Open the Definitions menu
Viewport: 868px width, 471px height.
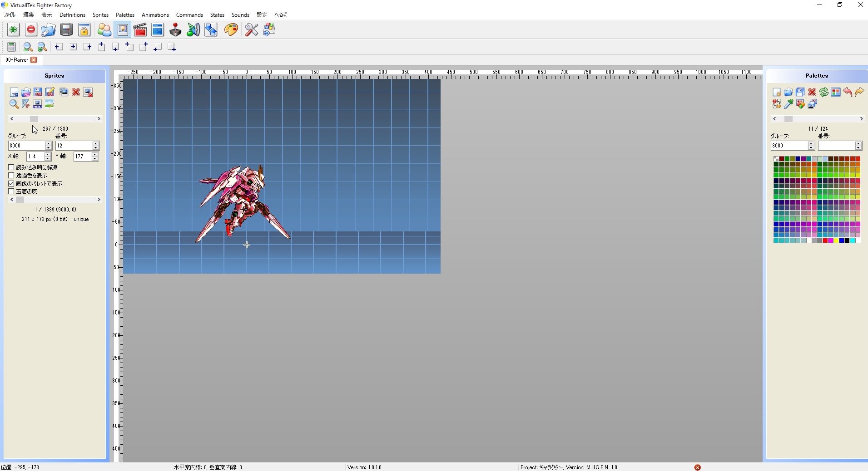pos(72,15)
